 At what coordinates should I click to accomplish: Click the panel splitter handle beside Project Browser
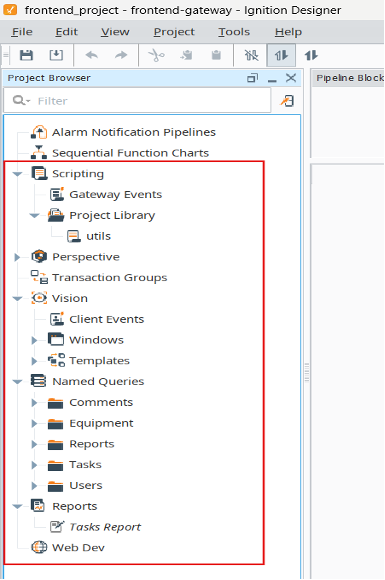pos(307,373)
